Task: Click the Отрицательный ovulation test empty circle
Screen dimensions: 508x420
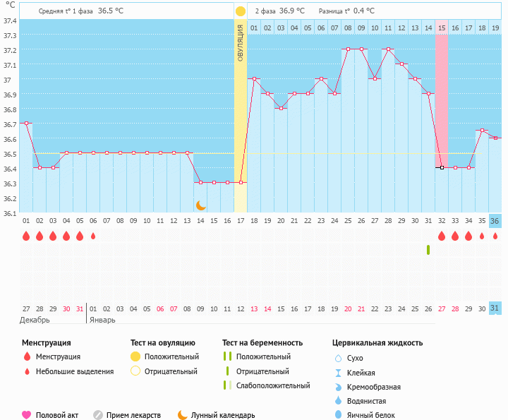Action: click(x=135, y=371)
